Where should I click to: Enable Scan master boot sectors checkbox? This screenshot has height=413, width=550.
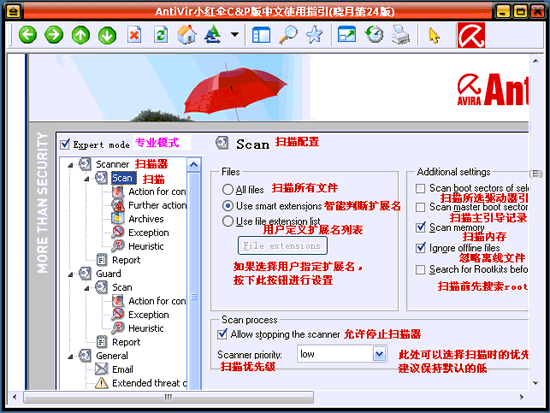pos(420,207)
